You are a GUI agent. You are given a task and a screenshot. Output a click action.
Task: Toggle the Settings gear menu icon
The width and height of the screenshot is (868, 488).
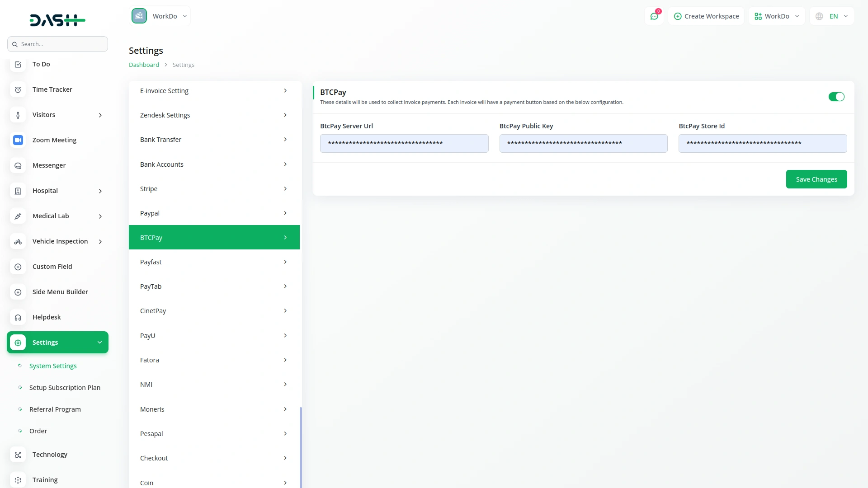(18, 342)
